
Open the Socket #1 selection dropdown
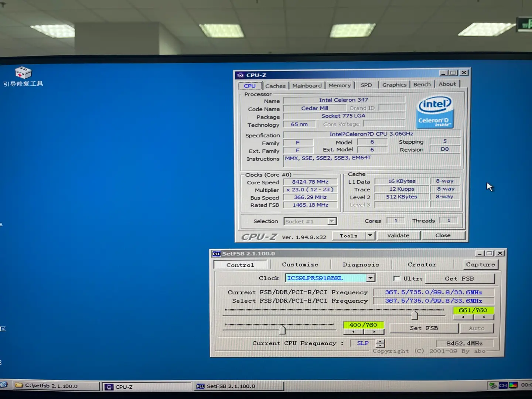tap(332, 221)
